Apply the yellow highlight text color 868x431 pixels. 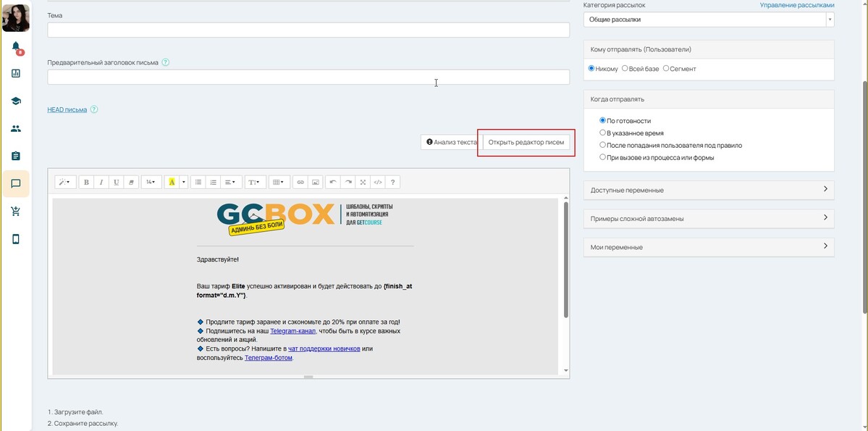(x=172, y=183)
